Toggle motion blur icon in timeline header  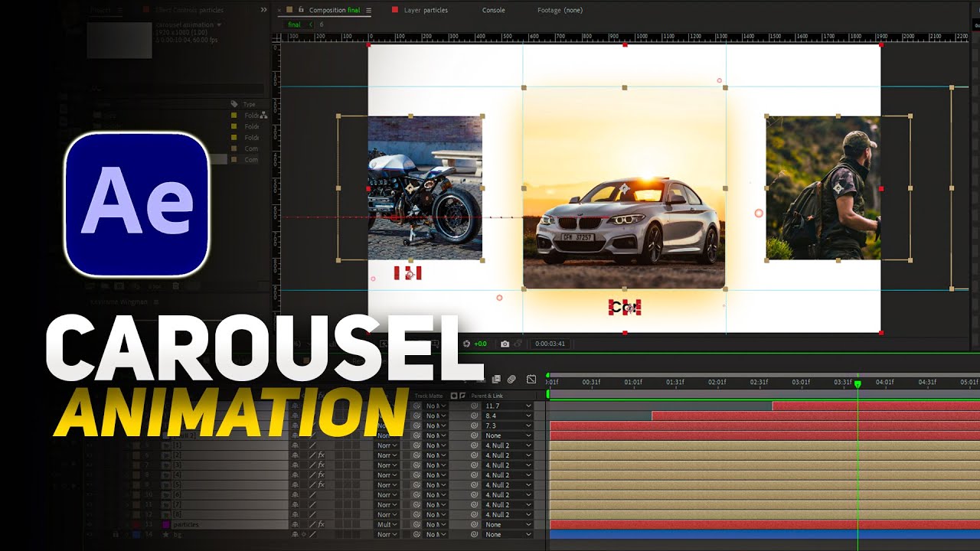coord(511,379)
